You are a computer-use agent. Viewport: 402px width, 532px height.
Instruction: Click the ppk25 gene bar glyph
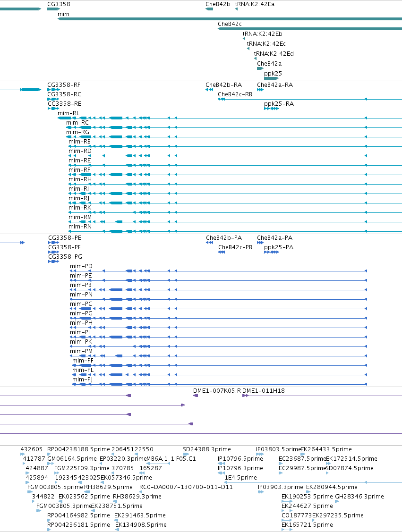[x=271, y=78]
